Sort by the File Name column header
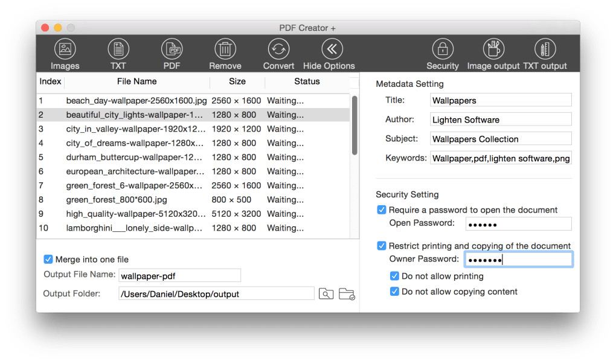Viewport: 616px width, 364px height. (136, 81)
